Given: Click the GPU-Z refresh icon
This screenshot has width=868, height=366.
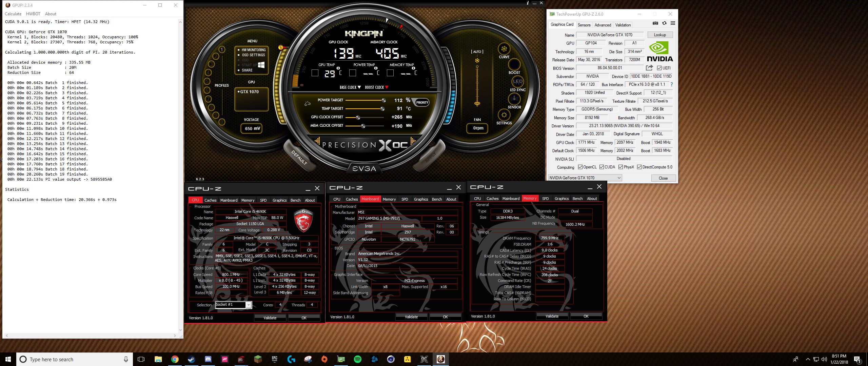Looking at the screenshot, I should [664, 23].
